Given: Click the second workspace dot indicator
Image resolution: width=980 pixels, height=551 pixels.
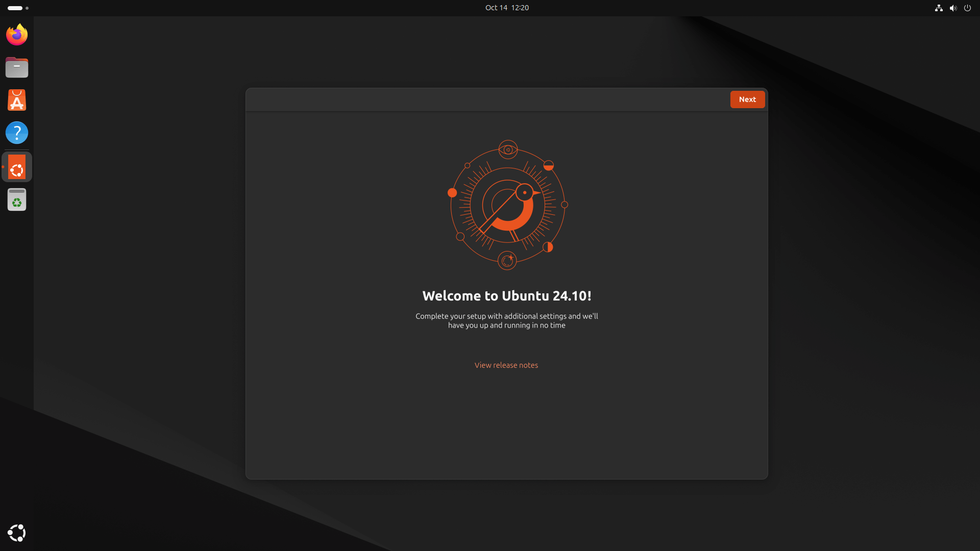Looking at the screenshot, I should [27, 8].
